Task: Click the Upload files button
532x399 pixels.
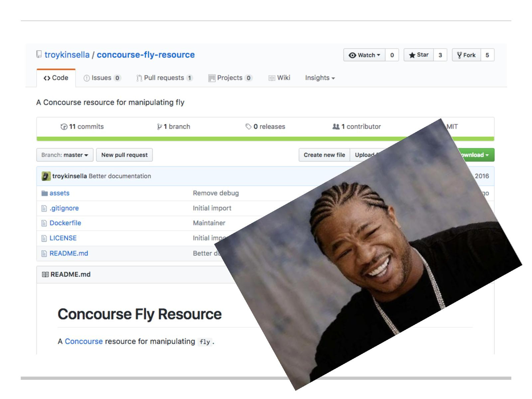Action: point(366,155)
